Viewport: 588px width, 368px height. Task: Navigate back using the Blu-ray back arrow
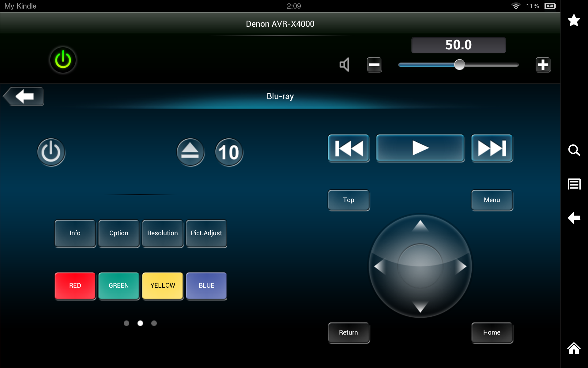click(23, 96)
